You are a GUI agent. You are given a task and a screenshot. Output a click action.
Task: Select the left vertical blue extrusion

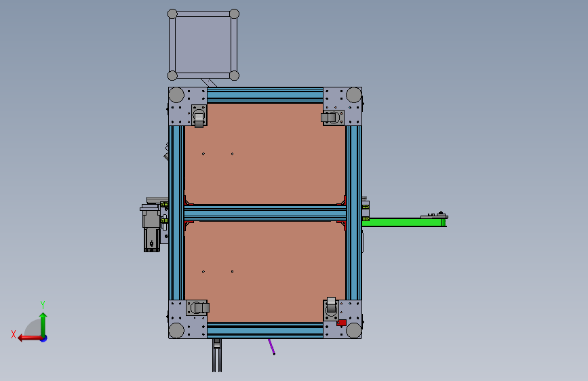tap(176, 213)
